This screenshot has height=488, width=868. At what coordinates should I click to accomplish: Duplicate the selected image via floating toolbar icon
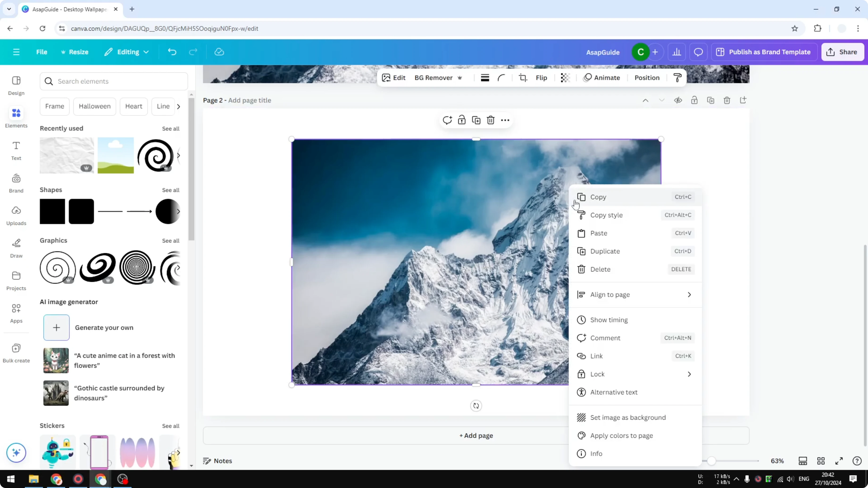click(x=476, y=120)
